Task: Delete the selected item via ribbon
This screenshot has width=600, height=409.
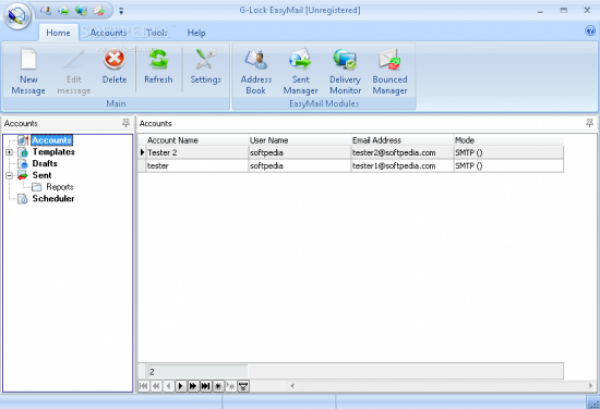Action: 114,67
